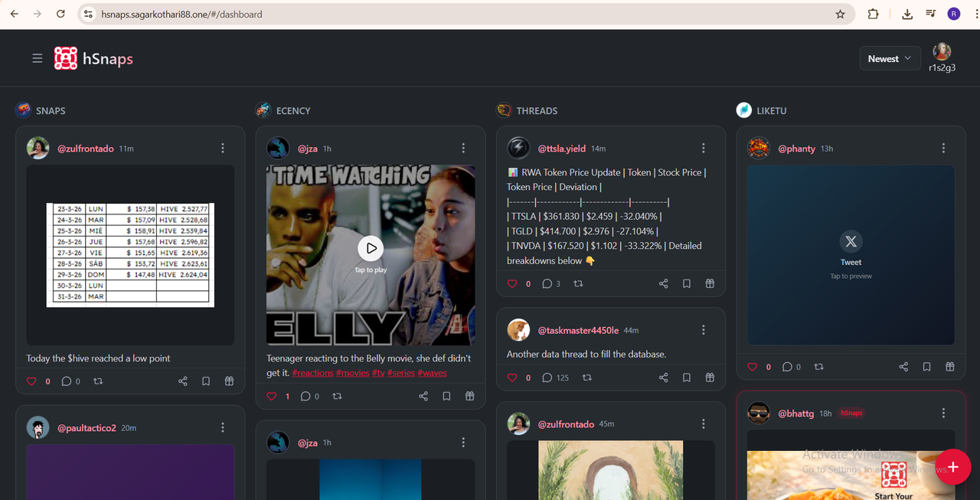Screen dimensions: 980x500
Task: Bookmark the @ttsla.yield thread
Action: coord(687,283)
